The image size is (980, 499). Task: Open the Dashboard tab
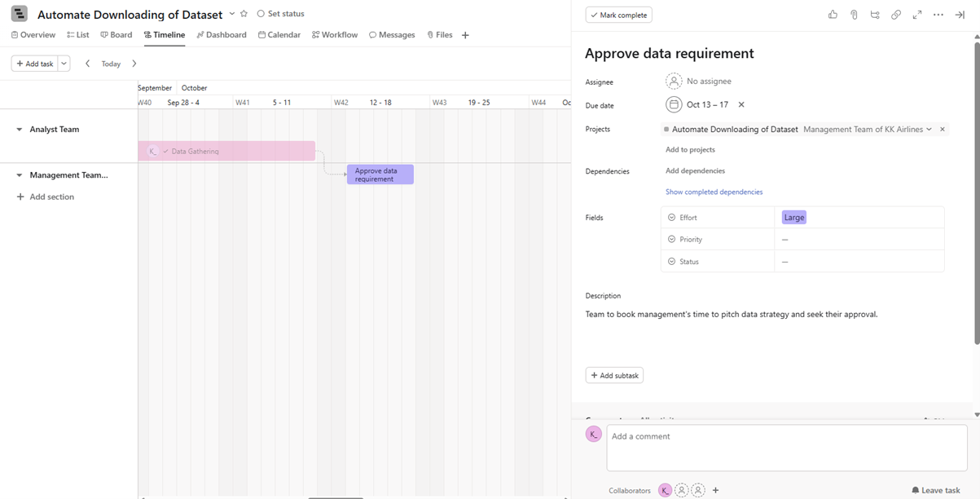(x=222, y=35)
